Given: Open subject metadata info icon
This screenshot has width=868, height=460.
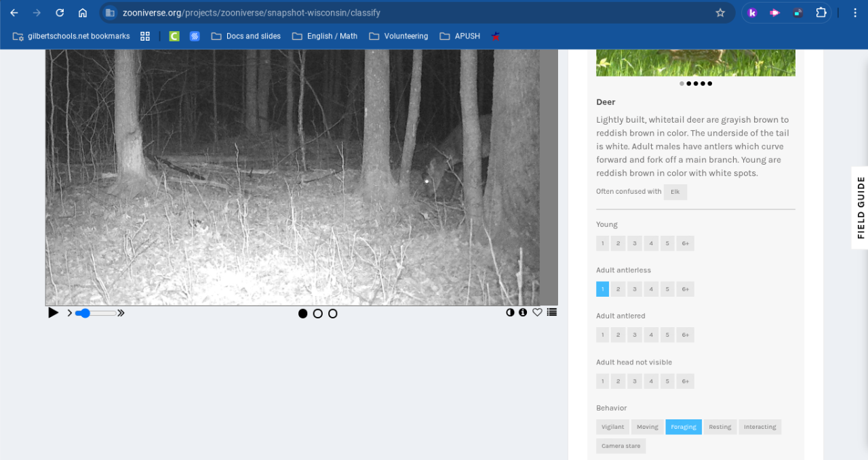Looking at the screenshot, I should pyautogui.click(x=523, y=312).
